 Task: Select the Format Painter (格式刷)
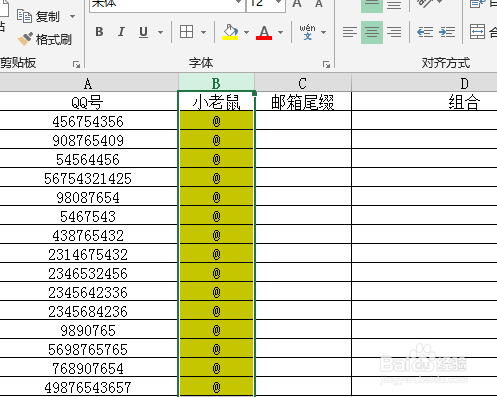[44, 39]
